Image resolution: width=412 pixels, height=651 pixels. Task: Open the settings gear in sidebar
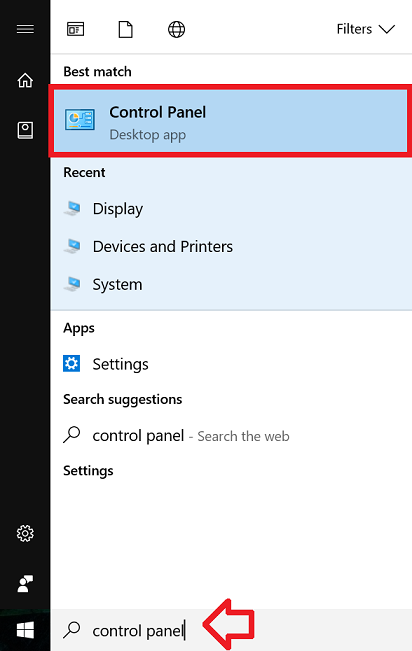(x=25, y=534)
